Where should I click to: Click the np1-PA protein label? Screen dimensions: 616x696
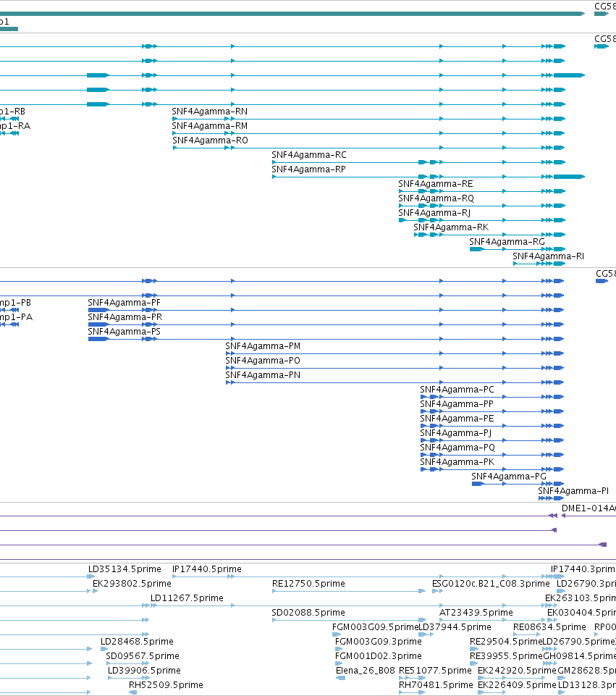16,317
